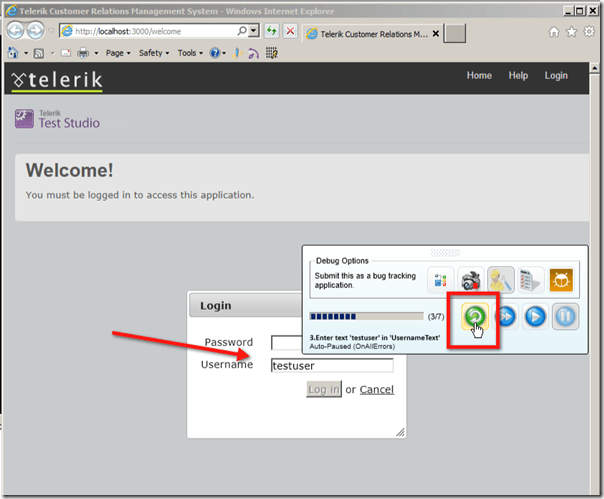This screenshot has height=499, width=604.
Task: Click the debug panel drag grip handle
Action: click(x=445, y=253)
